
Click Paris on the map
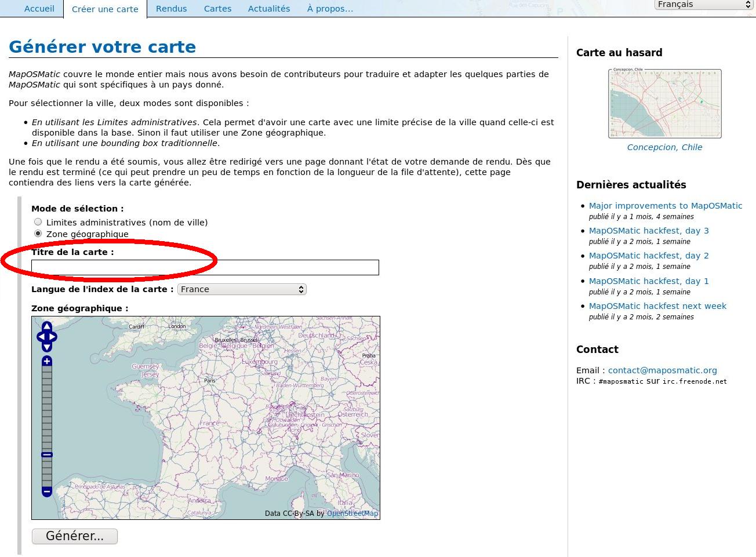210,381
